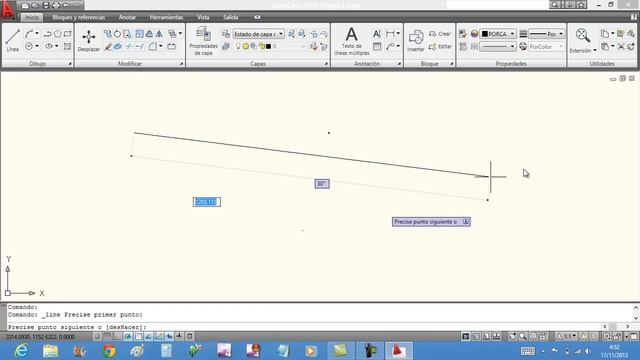Select the Línea drawing tool
The image size is (640, 360).
[x=13, y=40]
